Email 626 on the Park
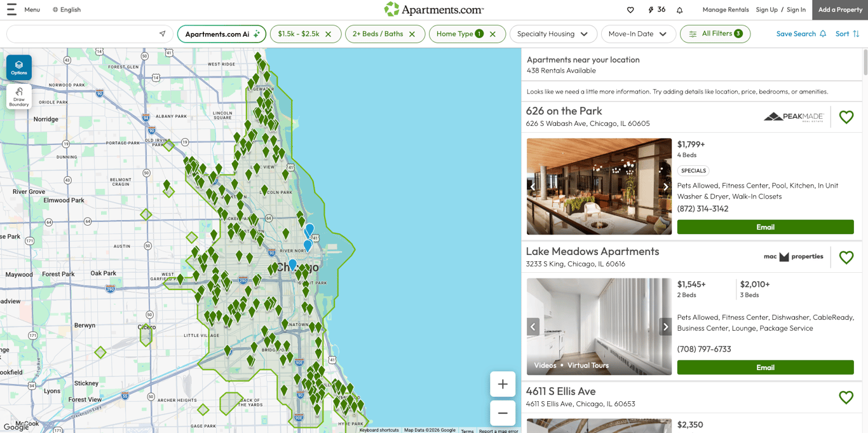Viewport: 868px width, 433px height. 765,227
